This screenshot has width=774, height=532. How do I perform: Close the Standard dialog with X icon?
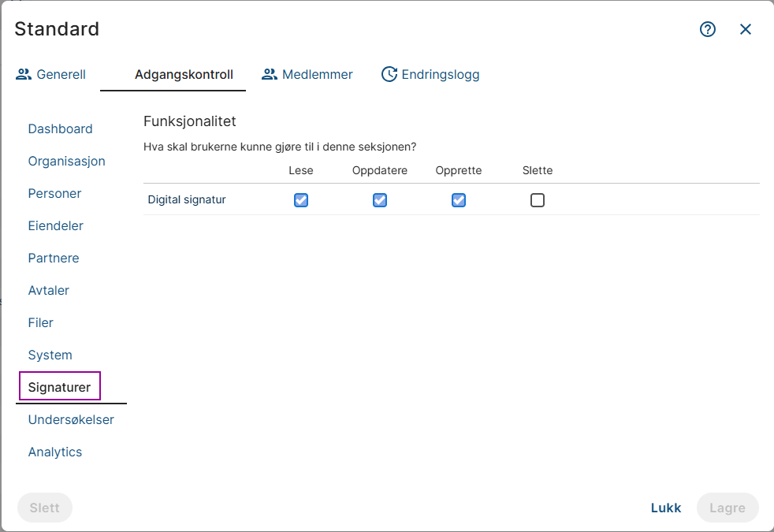pos(746,29)
